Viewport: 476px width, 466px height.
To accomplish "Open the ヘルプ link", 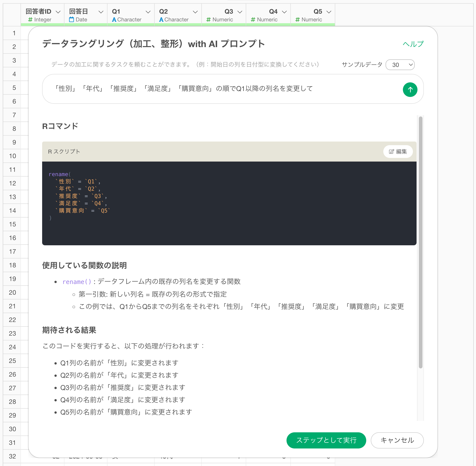I will tap(413, 44).
